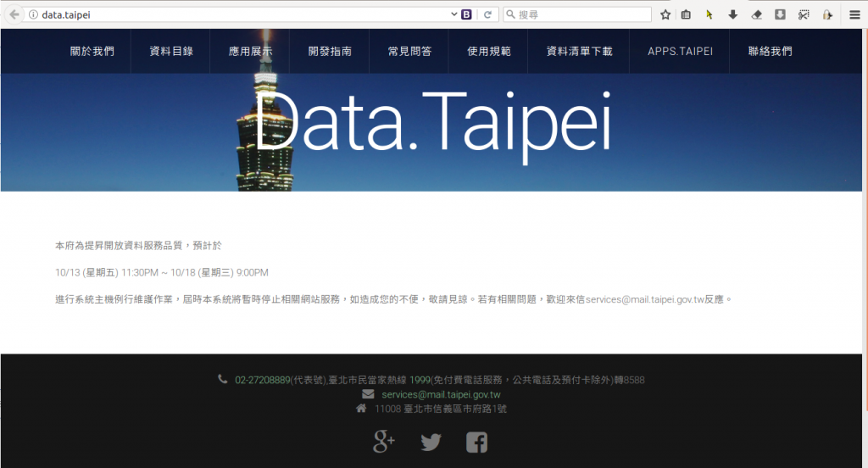Click the eraser toolbar icon

757,15
